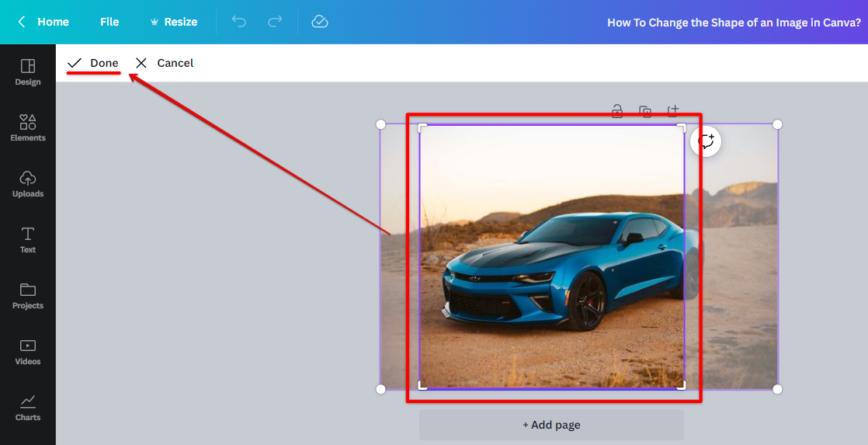
Task: Click the undo arrow icon
Action: point(239,22)
